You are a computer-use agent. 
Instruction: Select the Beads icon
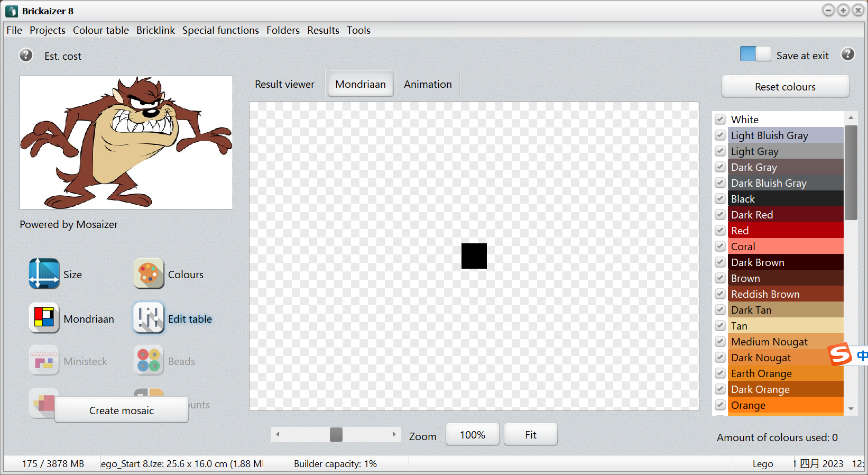point(149,361)
